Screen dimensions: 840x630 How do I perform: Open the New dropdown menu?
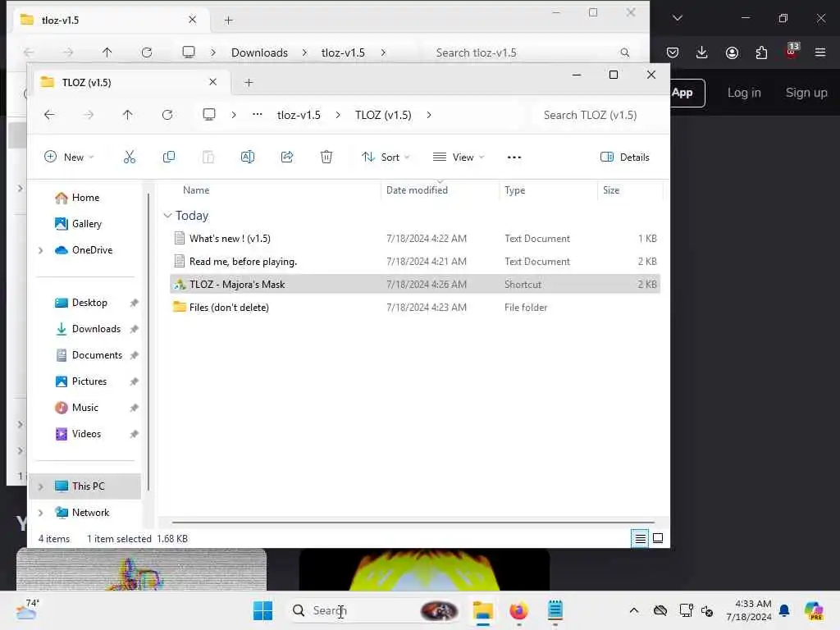click(x=69, y=157)
